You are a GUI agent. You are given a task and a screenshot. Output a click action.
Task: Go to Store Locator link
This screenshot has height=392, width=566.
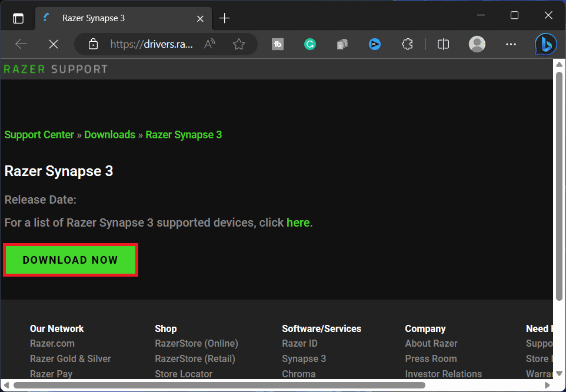184,374
